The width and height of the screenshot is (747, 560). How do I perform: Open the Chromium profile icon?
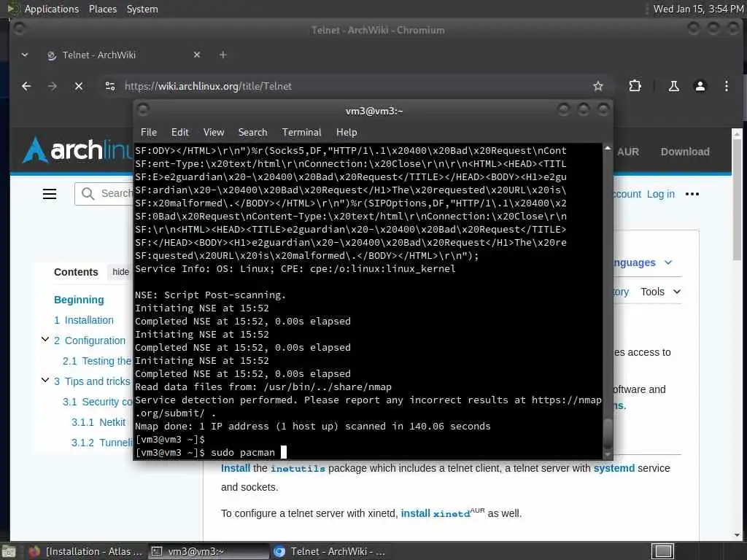[x=700, y=86]
